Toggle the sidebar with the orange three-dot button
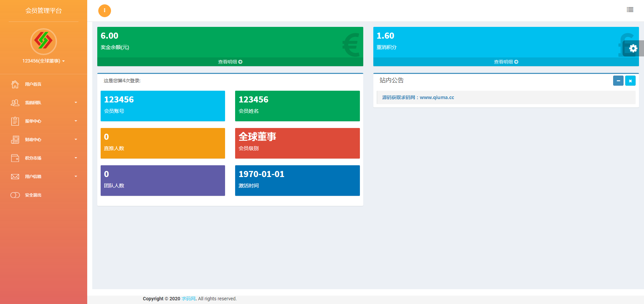 coord(104,11)
